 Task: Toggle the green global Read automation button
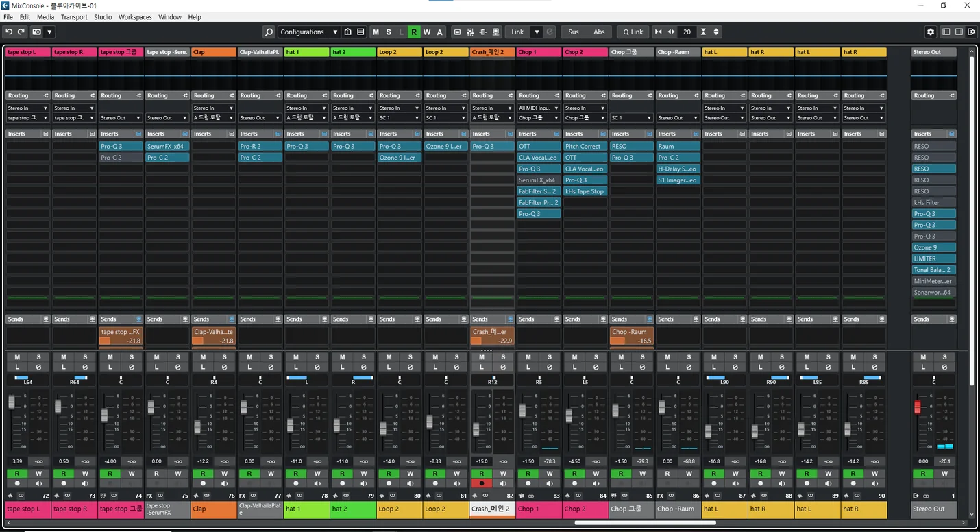point(414,32)
